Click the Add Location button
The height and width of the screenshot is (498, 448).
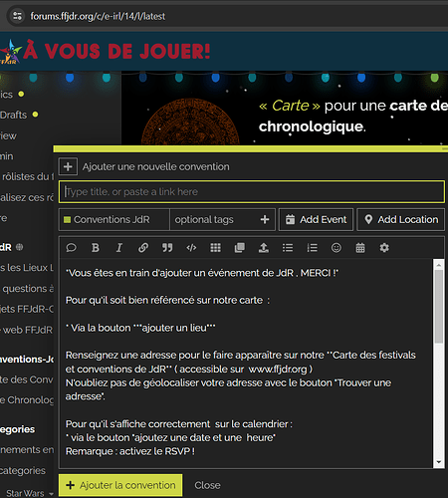[x=401, y=219]
